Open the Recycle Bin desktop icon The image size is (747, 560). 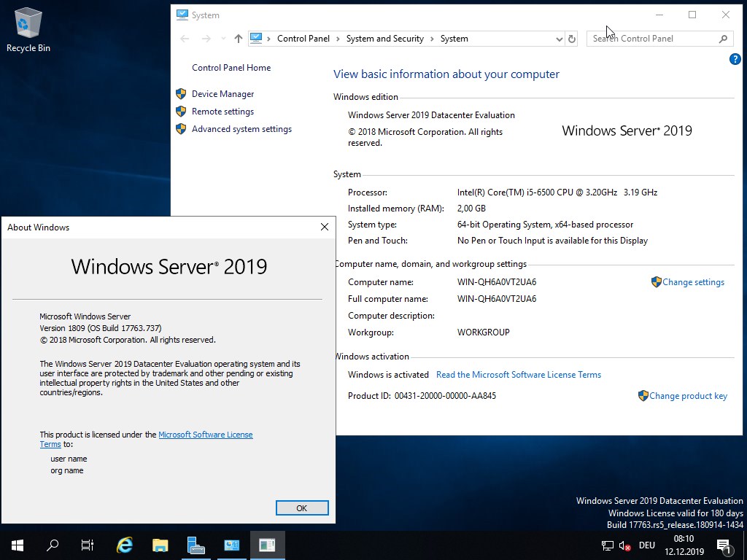click(x=28, y=29)
